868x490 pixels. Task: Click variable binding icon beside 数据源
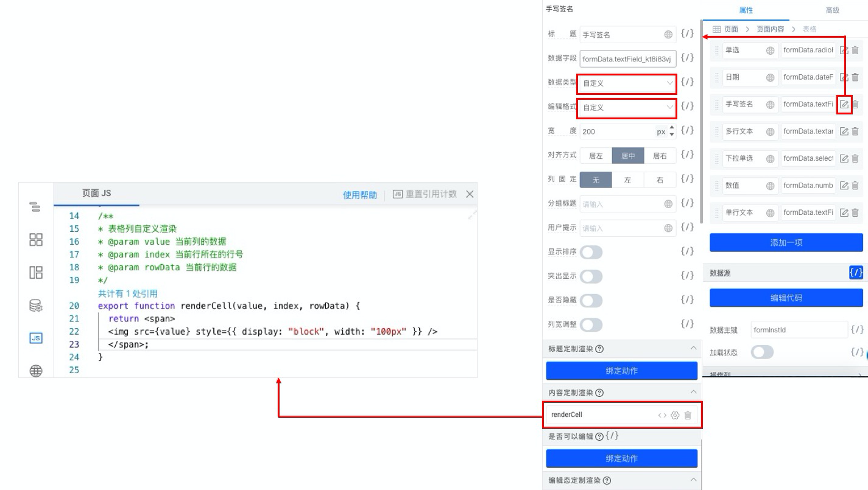(x=856, y=273)
